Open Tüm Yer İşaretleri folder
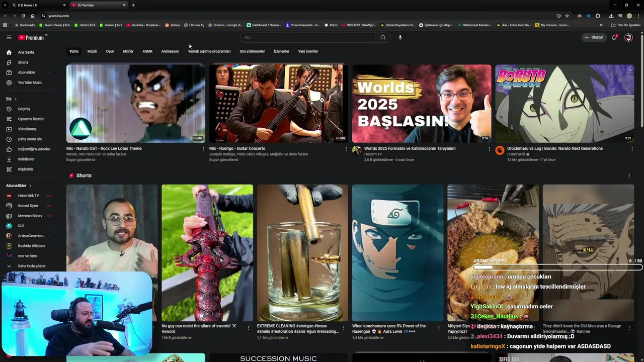The height and width of the screenshot is (362, 644). [x=625, y=25]
